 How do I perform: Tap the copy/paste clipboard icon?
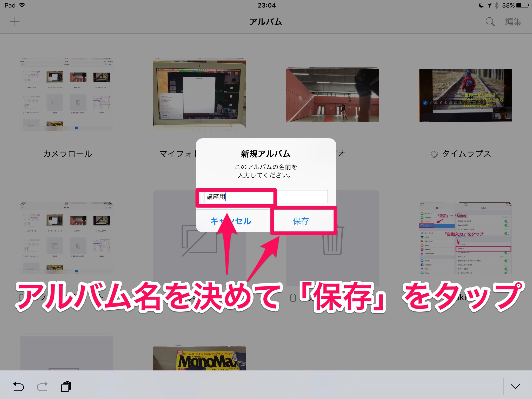point(66,387)
